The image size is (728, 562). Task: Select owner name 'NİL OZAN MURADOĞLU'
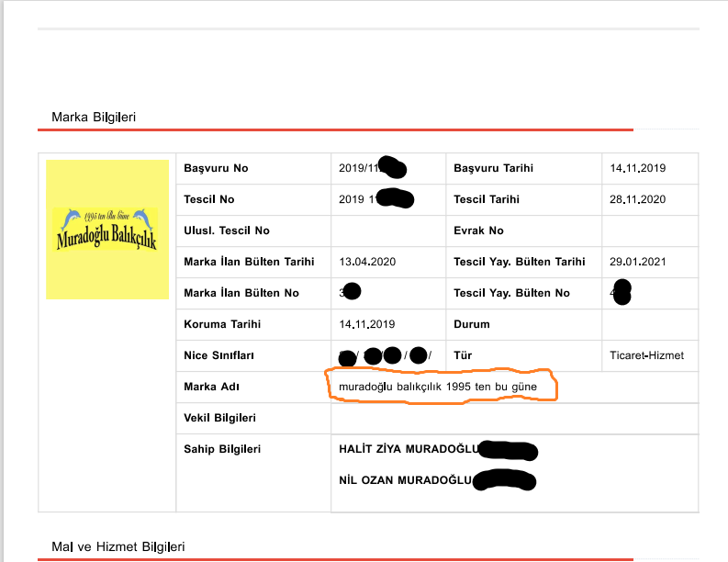point(406,480)
